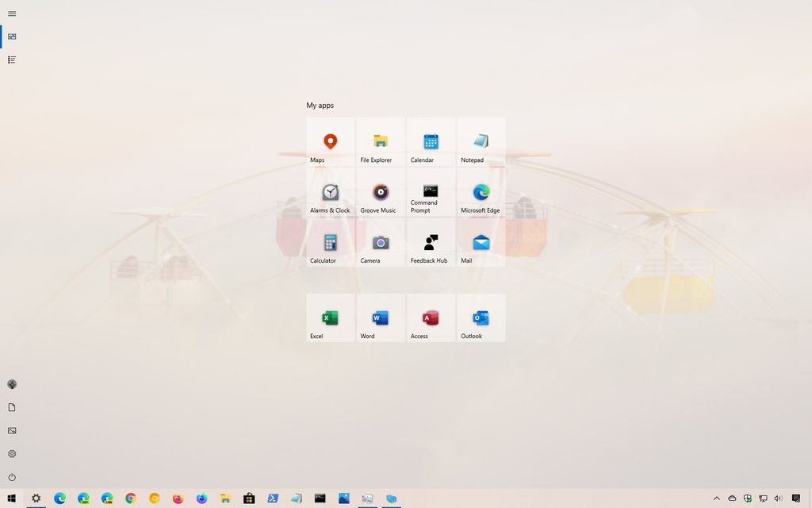Expand the hamburger menu at top left

[11, 13]
